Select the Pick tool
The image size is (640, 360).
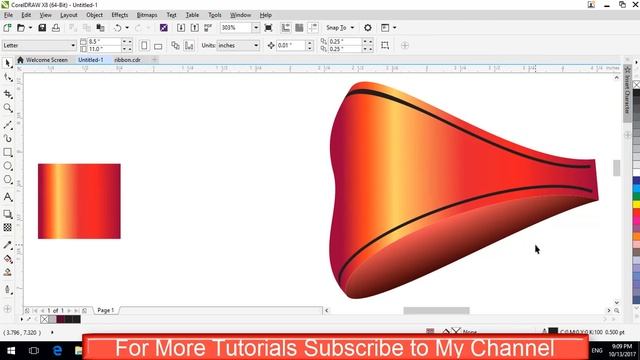(x=7, y=63)
